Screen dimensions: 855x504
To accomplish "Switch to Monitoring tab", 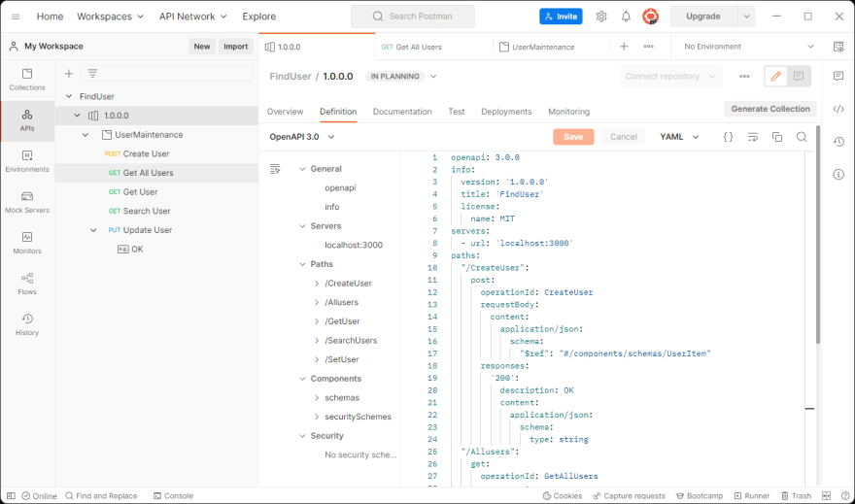I will tap(568, 111).
